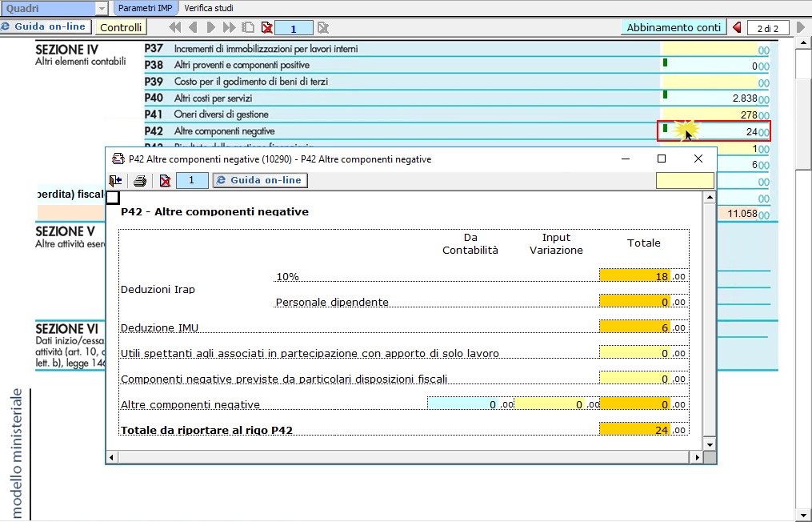Click the yellow color box in dialog toolbar
This screenshot has height=522, width=812.
pyautogui.click(x=684, y=181)
